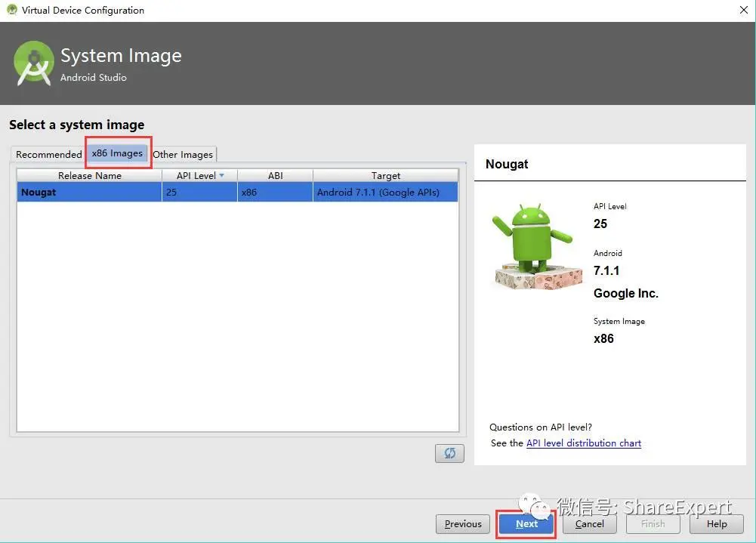Viewport: 756px width, 543px height.
Task: Click the bold 25 API Level value
Action: coord(600,224)
